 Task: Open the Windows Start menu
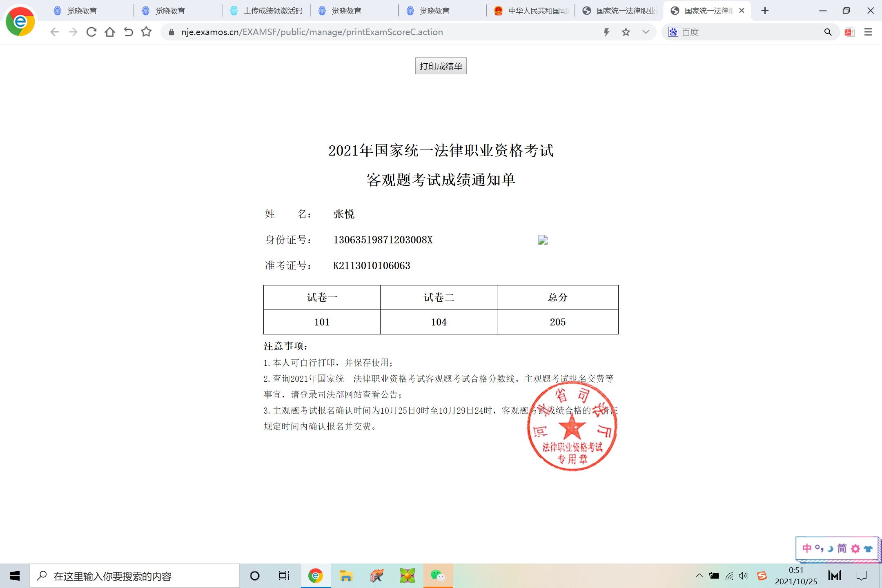[x=15, y=576]
